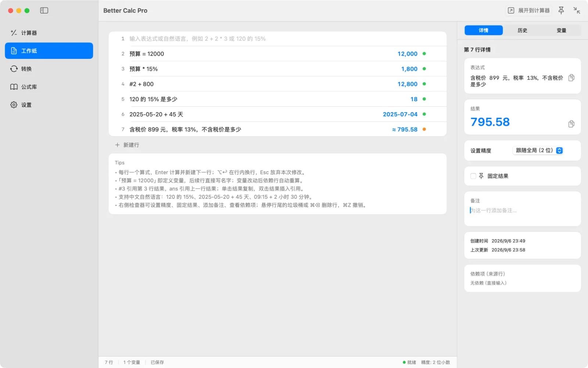This screenshot has width=588, height=368.
Task: Click the plus icon of 新建行
Action: click(x=117, y=145)
